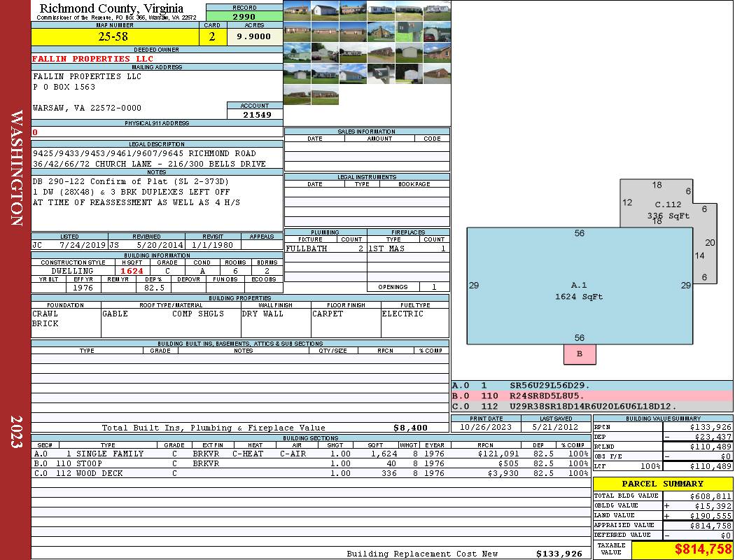This screenshot has height=560, width=735.
Task: Click the card number 2 field
Action: 212,36
